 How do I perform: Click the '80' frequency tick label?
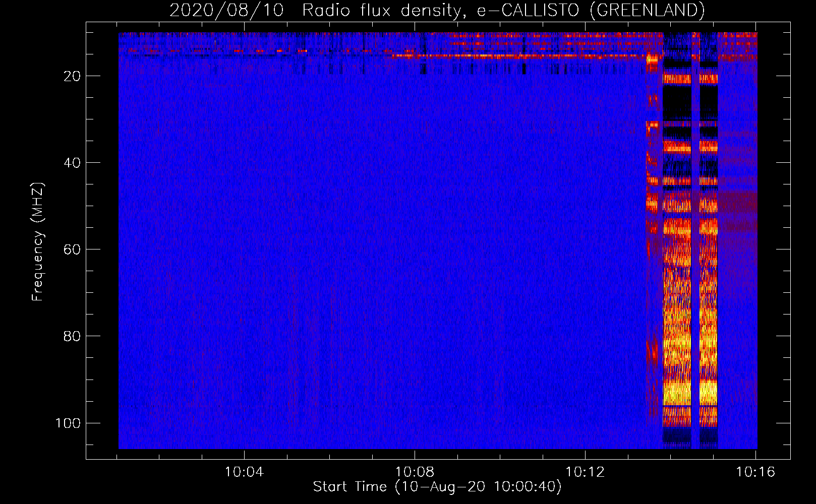(72, 336)
